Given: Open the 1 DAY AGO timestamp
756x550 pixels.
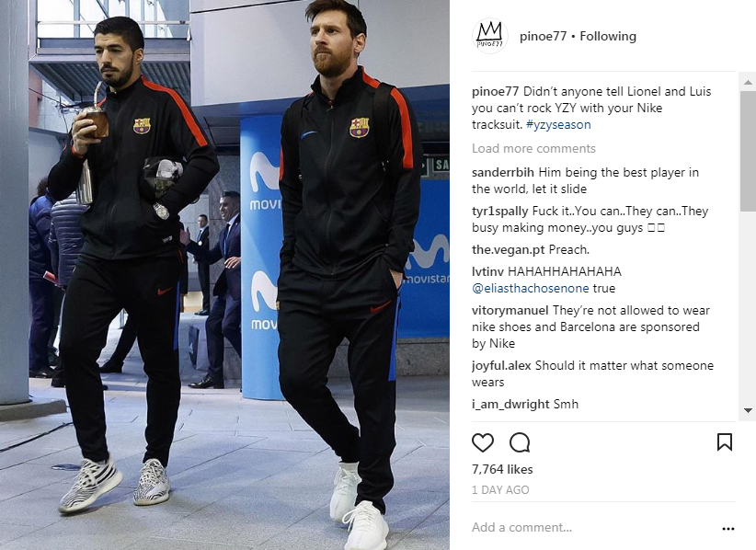Looking at the screenshot, I should click(x=500, y=490).
